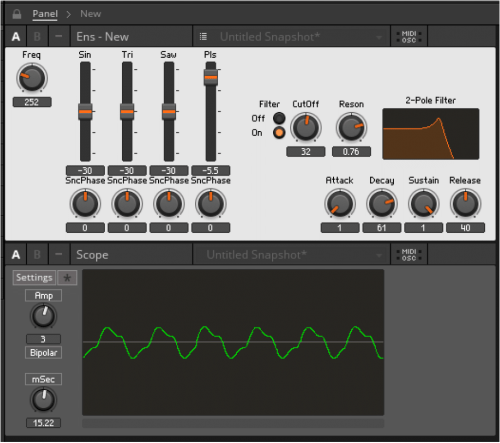Expand the Scope Untitled Snapshot dropdown
Screen dimensions: 500x443
tap(379, 256)
